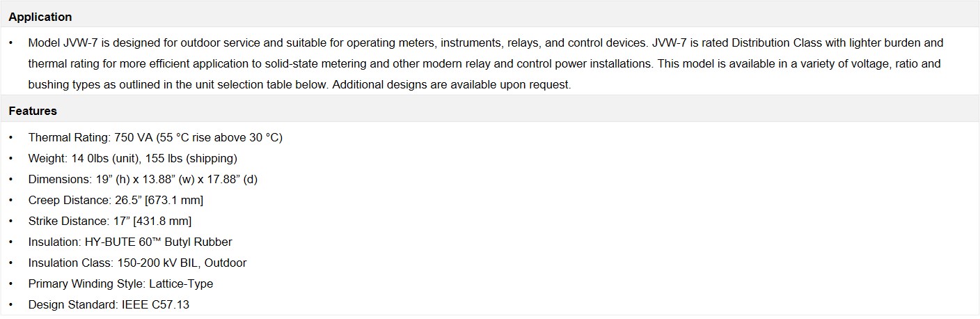This screenshot has height=319, width=980.
Task: Click the bullet before Design Standard
Action: click(11, 304)
